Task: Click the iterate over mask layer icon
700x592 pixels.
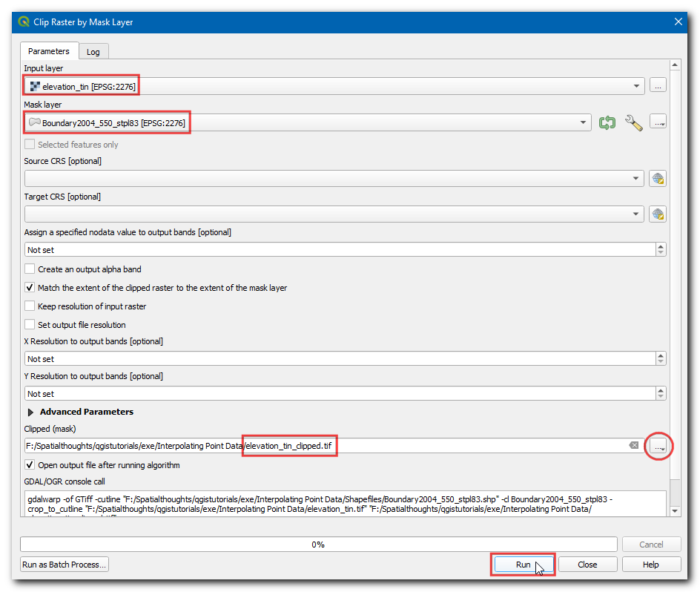Action: click(x=607, y=122)
